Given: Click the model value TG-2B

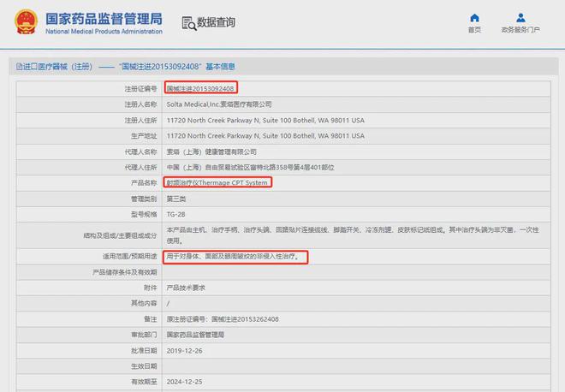Looking at the screenshot, I should tap(175, 215).
